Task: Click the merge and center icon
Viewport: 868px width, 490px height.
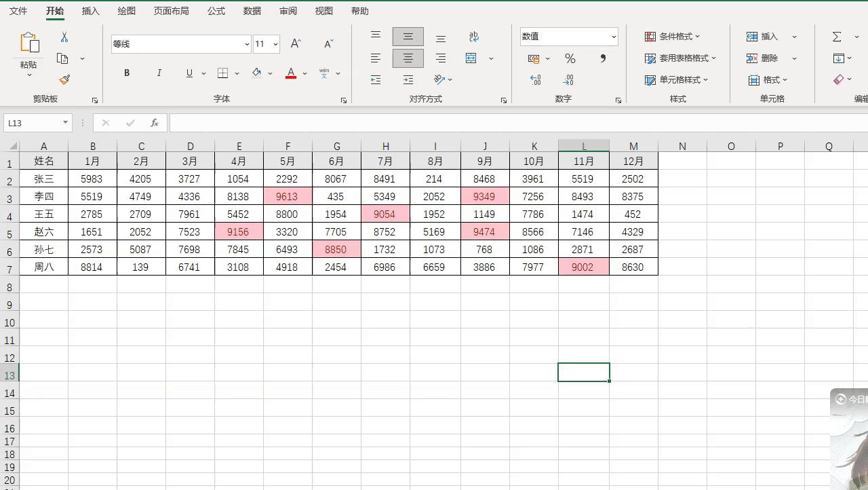Action: pos(471,58)
